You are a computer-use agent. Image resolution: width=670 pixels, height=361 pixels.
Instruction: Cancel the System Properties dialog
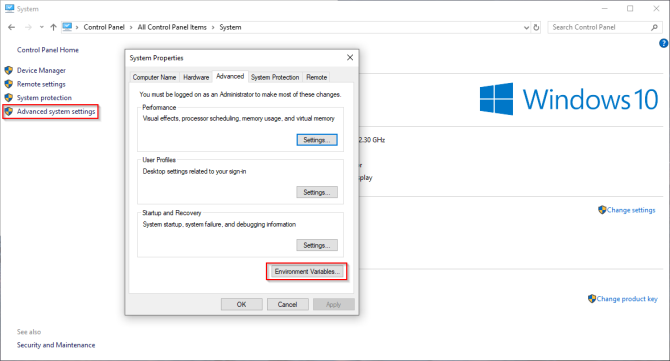(288, 304)
